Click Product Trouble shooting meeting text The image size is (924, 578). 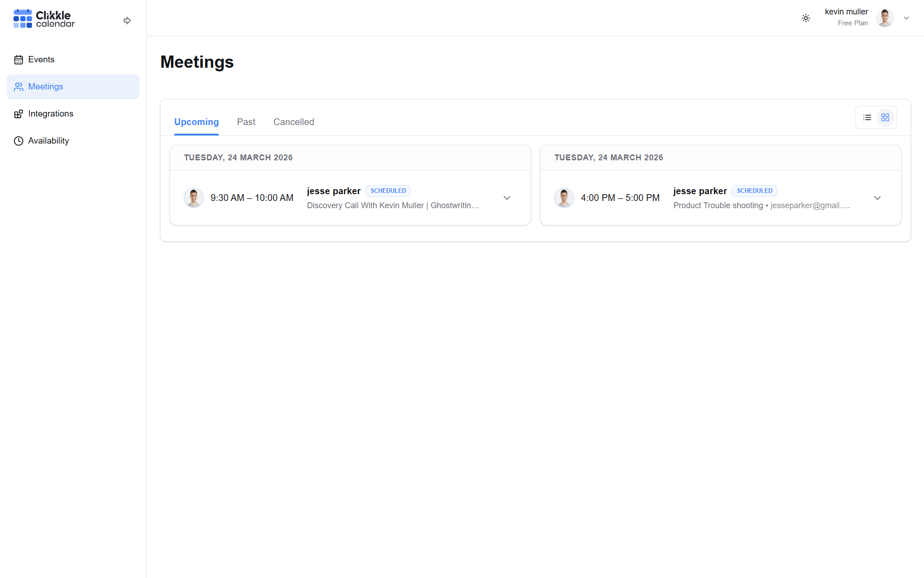pyautogui.click(x=718, y=205)
